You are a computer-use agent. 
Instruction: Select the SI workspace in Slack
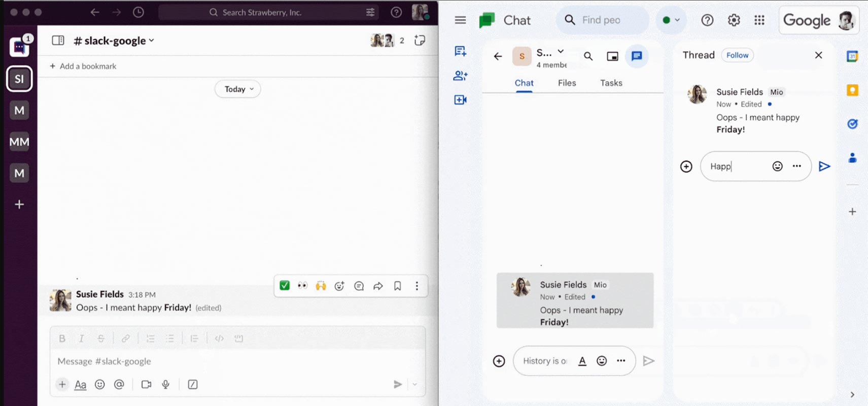[19, 79]
